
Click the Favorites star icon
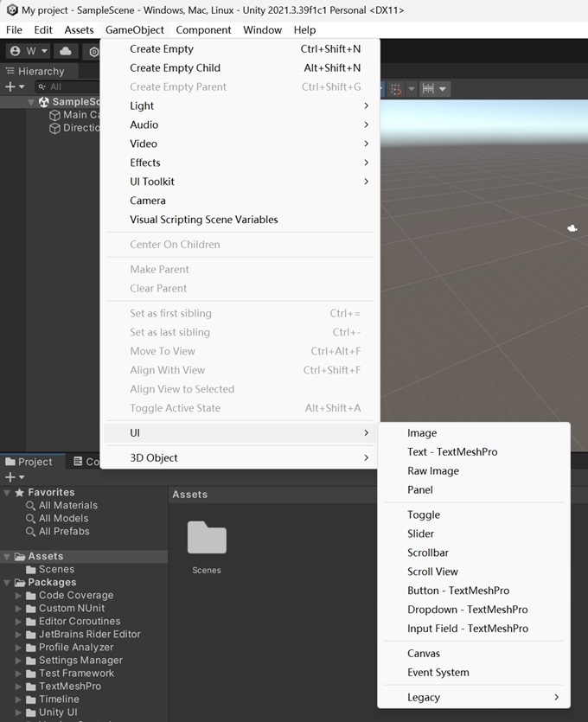point(19,493)
